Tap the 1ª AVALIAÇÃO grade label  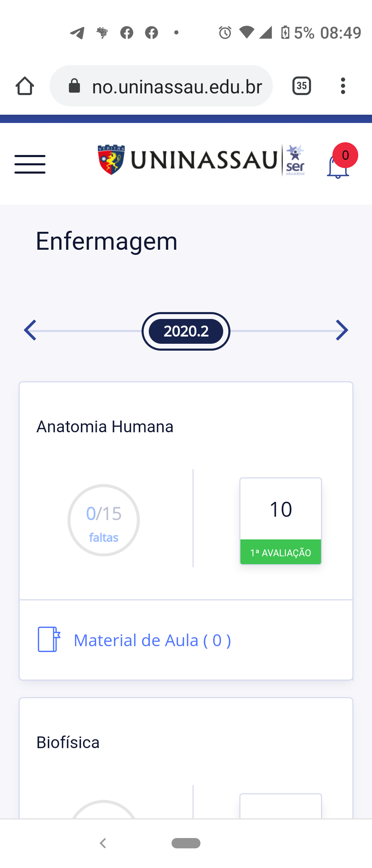pos(281,552)
